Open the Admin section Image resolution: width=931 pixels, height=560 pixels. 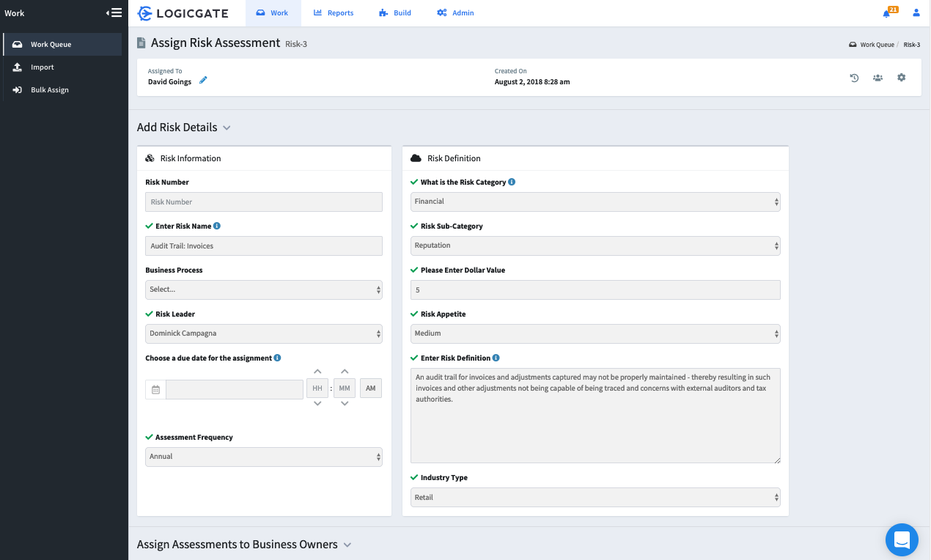click(455, 12)
